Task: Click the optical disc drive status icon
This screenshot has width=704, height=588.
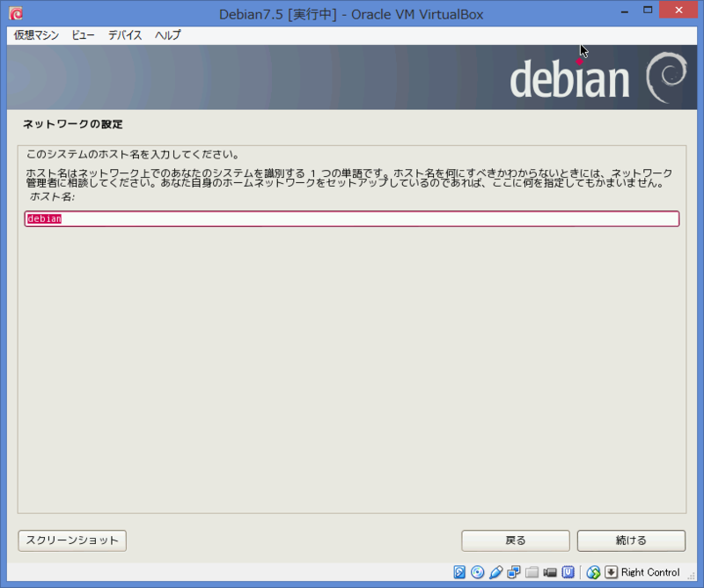Action: [476, 572]
